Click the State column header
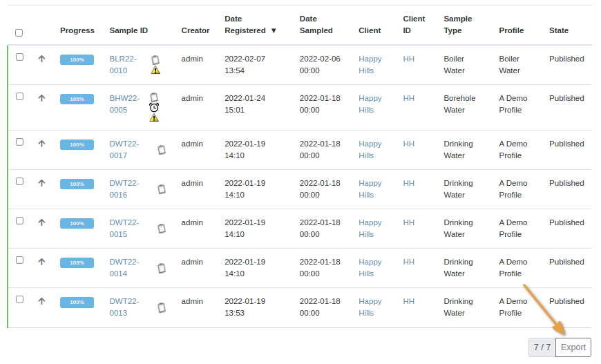601x364 pixels. coord(559,30)
